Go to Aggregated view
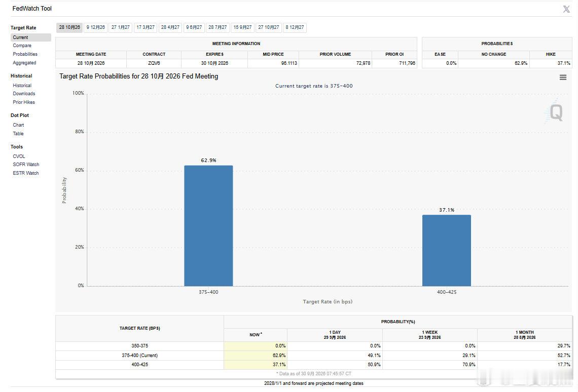The image size is (578, 392). click(24, 63)
